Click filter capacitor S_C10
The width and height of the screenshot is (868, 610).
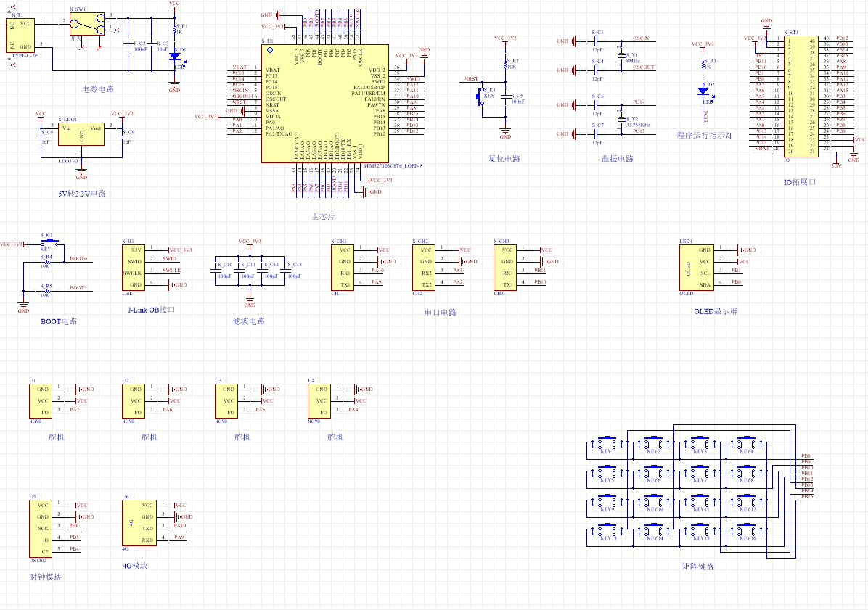[x=216, y=271]
